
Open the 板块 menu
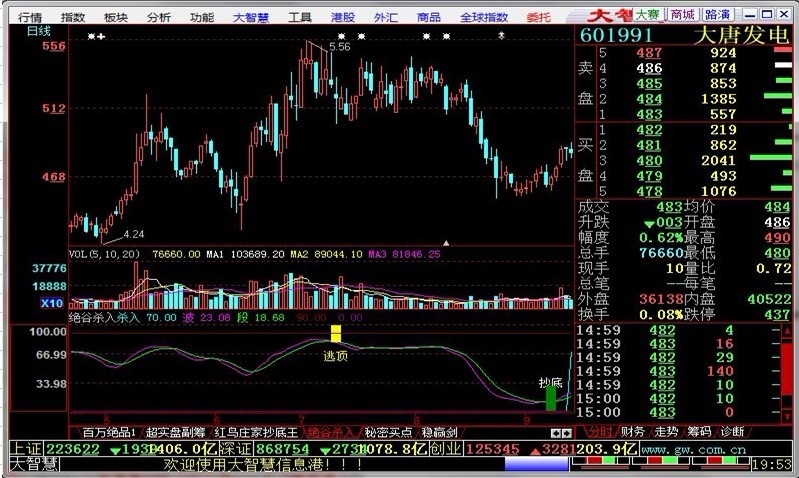[116, 17]
